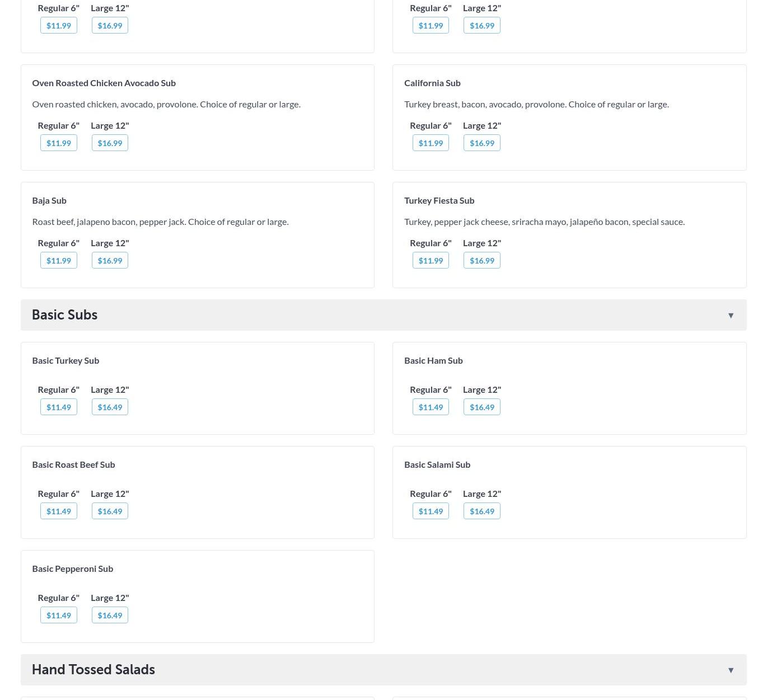Screen dimensions: 767x700
Task: Choose Basic Salami Sub large $16.49
Action: point(481,511)
